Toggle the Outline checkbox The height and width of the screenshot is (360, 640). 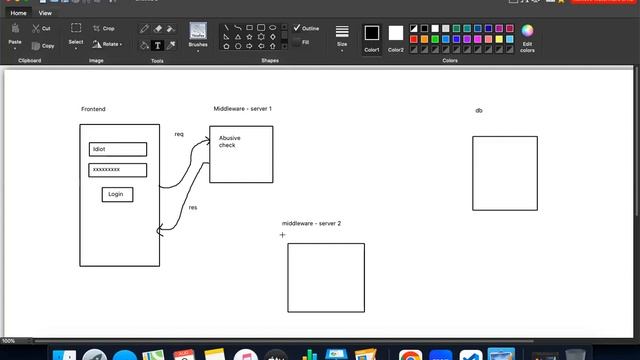(297, 28)
